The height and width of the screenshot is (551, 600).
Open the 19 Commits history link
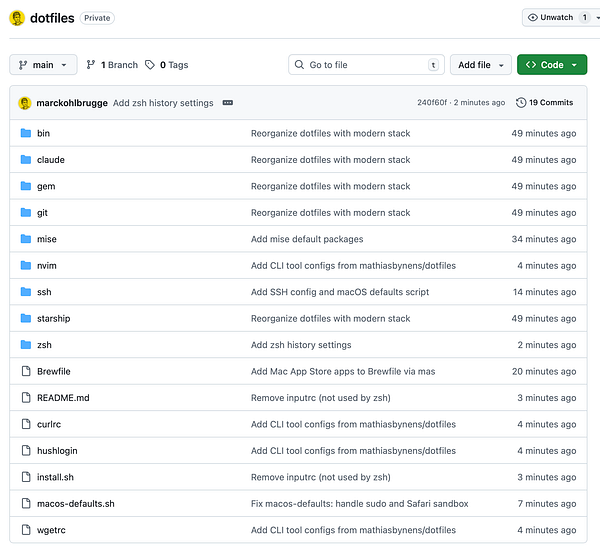click(x=545, y=103)
